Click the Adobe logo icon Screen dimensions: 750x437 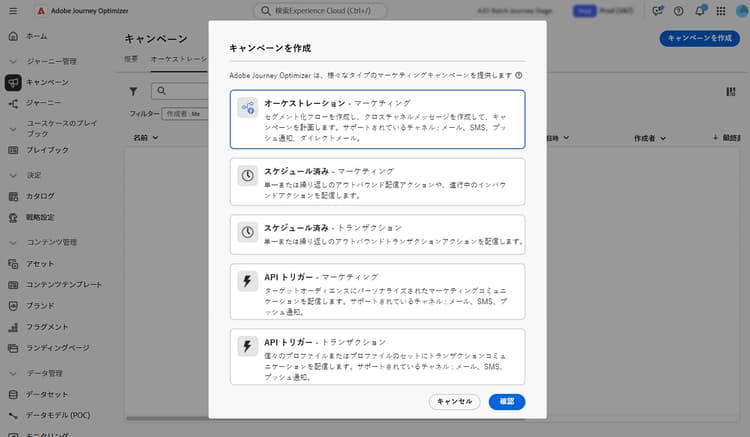(41, 11)
